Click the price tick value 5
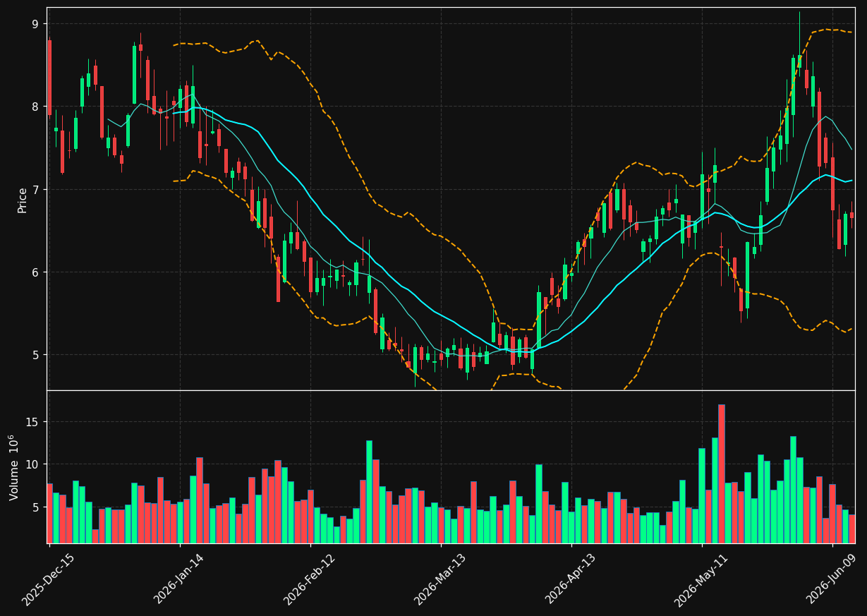Viewport: 867px width, 616px height. click(x=35, y=355)
